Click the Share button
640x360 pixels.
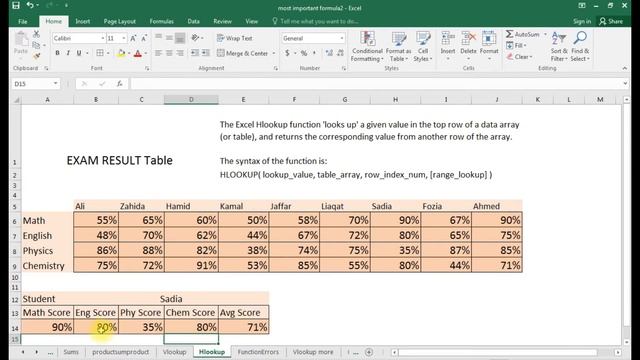click(611, 21)
